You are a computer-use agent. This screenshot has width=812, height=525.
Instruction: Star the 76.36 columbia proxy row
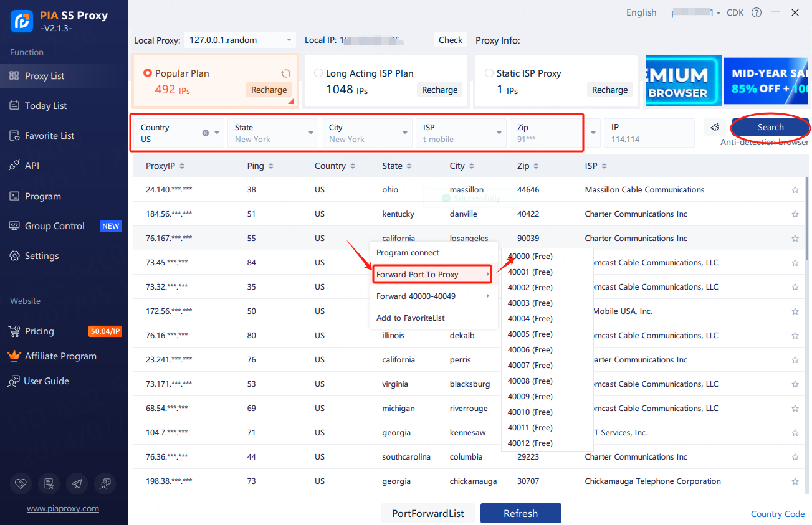[x=795, y=457]
